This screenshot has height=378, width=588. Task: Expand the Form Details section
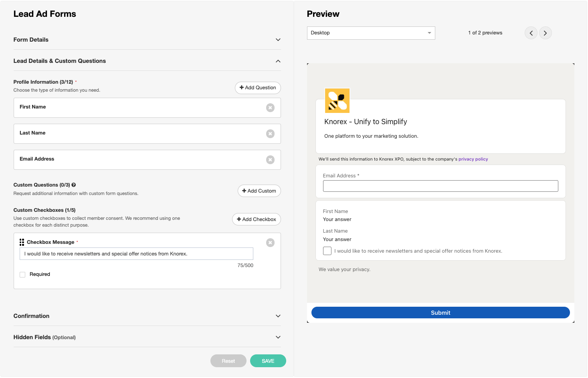278,40
